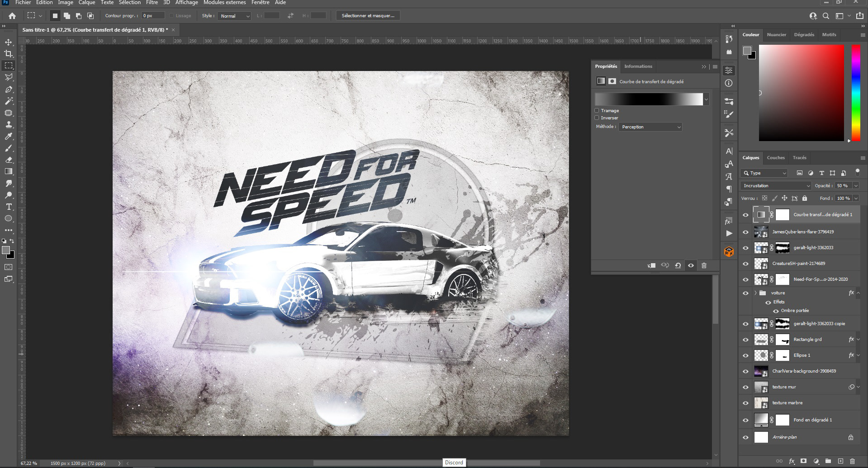The image size is (868, 468).
Task: Go to Photoshop Home screen
Action: point(12,16)
